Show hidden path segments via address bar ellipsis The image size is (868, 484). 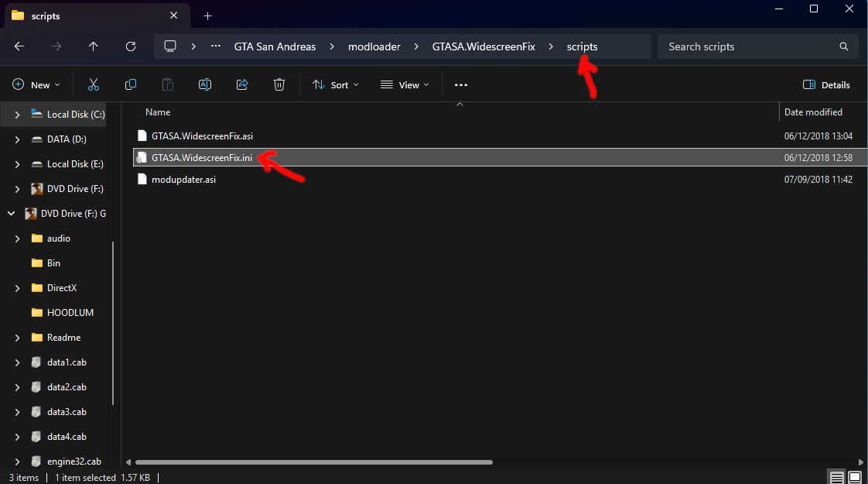216,46
